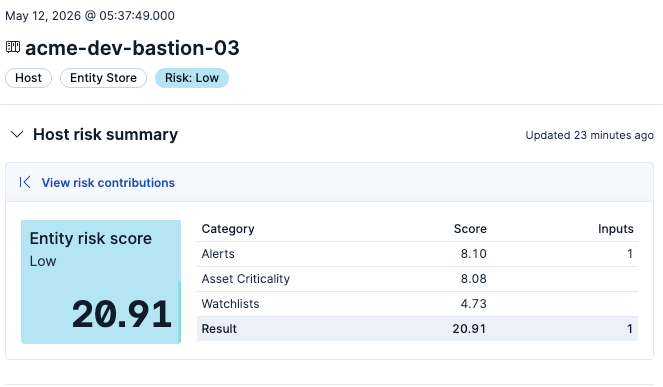Select the Result row label

(219, 329)
